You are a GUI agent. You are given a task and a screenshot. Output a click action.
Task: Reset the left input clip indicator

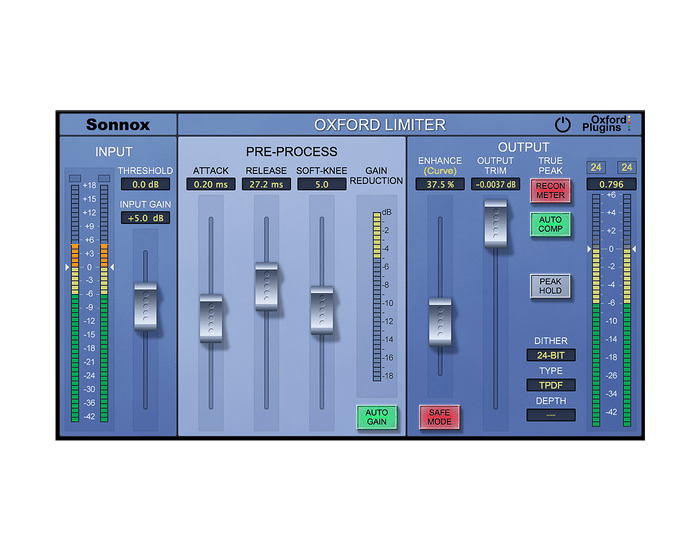click(x=75, y=179)
